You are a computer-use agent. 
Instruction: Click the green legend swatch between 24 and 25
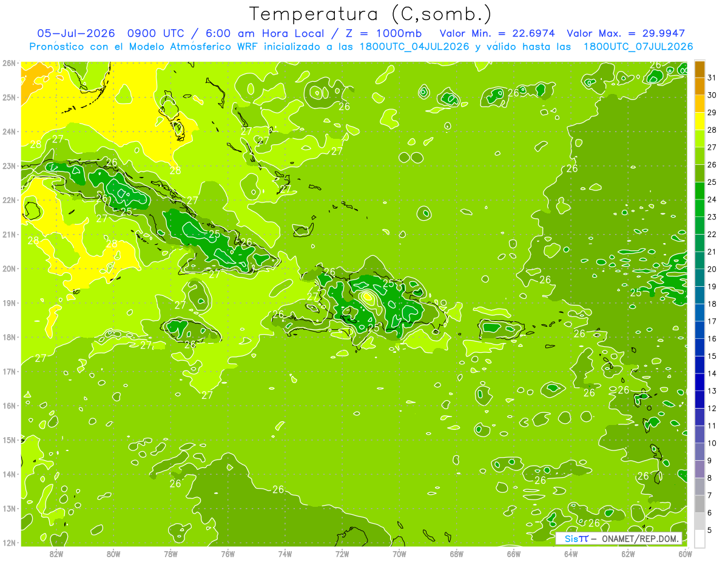(699, 190)
